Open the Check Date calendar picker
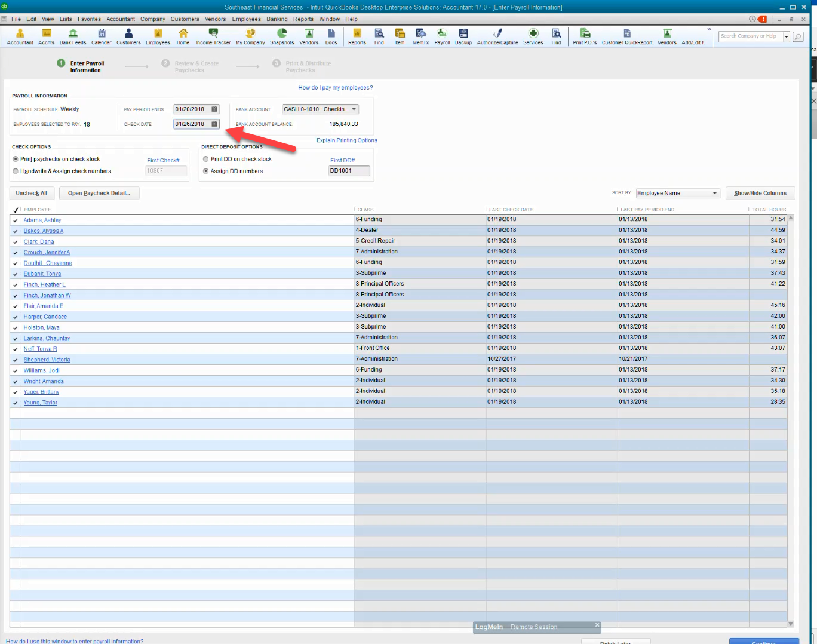817x644 pixels. (x=214, y=124)
